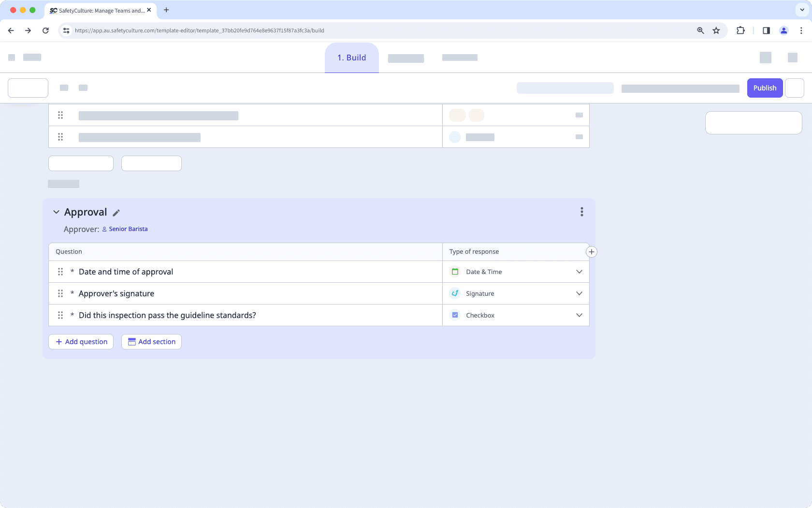Screen dimensions: 812x508
Task: Click the drag handle for Approver's signature question
Action: tap(60, 293)
